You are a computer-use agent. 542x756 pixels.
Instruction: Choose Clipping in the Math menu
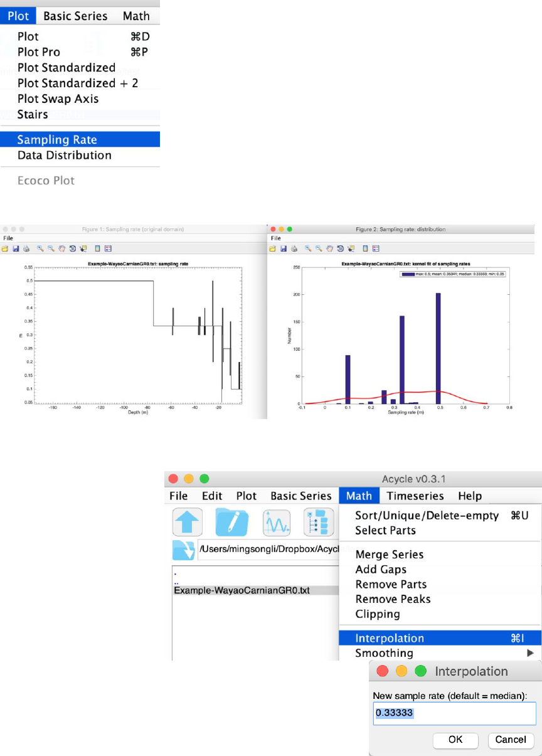click(x=440, y=614)
